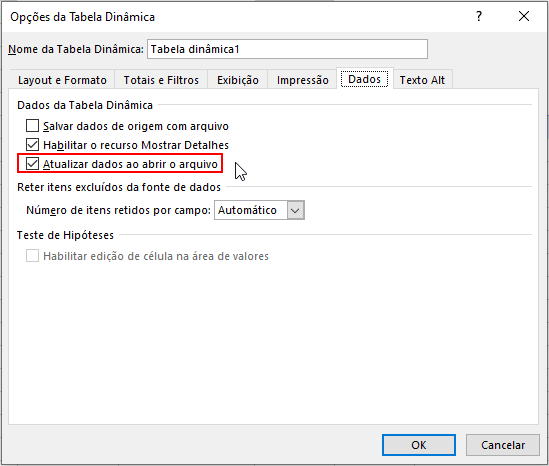Expand the Automático dropdown arrow
The width and height of the screenshot is (549, 466).
point(295,210)
